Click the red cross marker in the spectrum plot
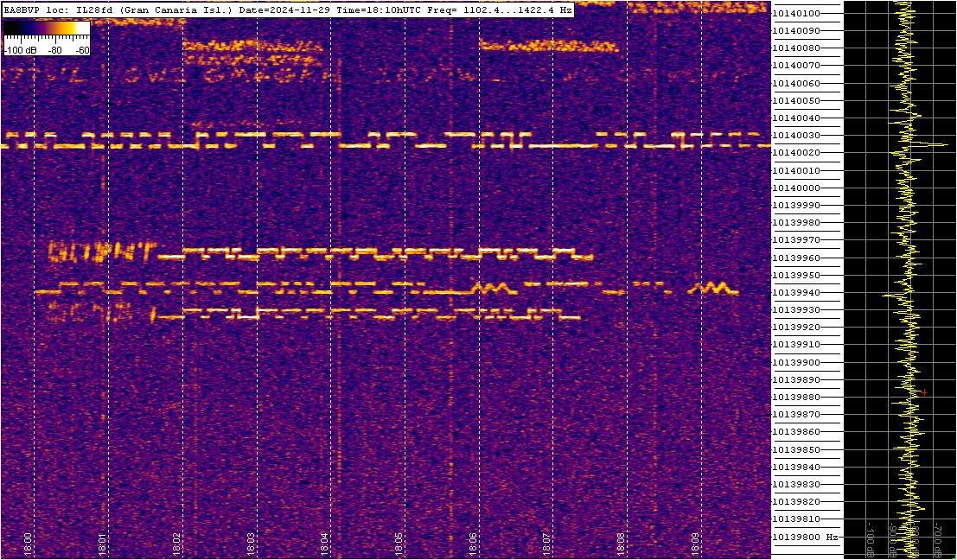Image resolution: width=957 pixels, height=560 pixels. [x=925, y=392]
